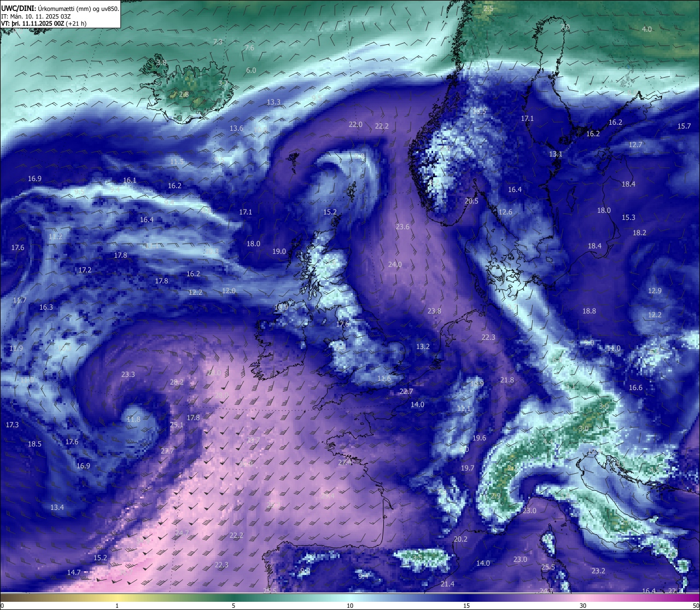Click the 19.7 value label
The image size is (700, 610).
[x=467, y=468]
